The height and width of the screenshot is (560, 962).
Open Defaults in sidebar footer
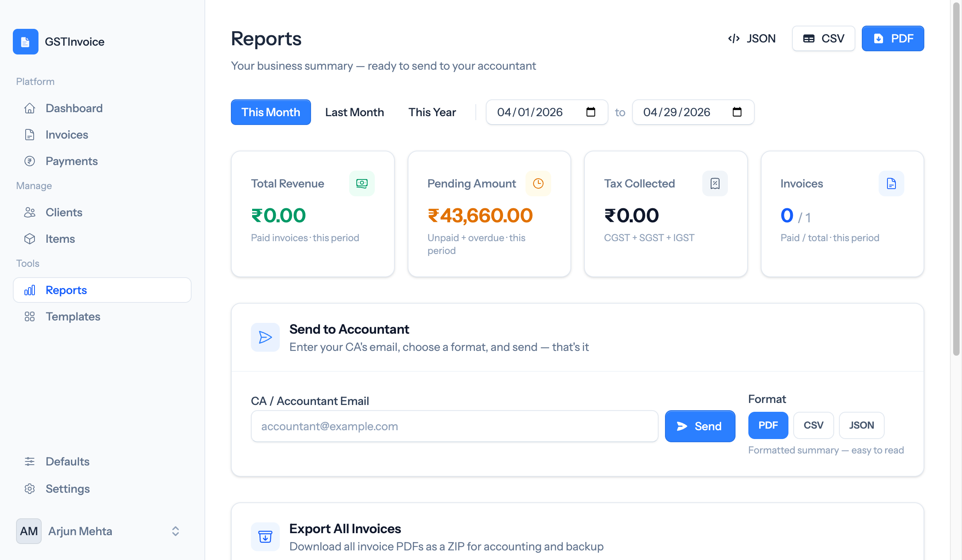click(102, 461)
